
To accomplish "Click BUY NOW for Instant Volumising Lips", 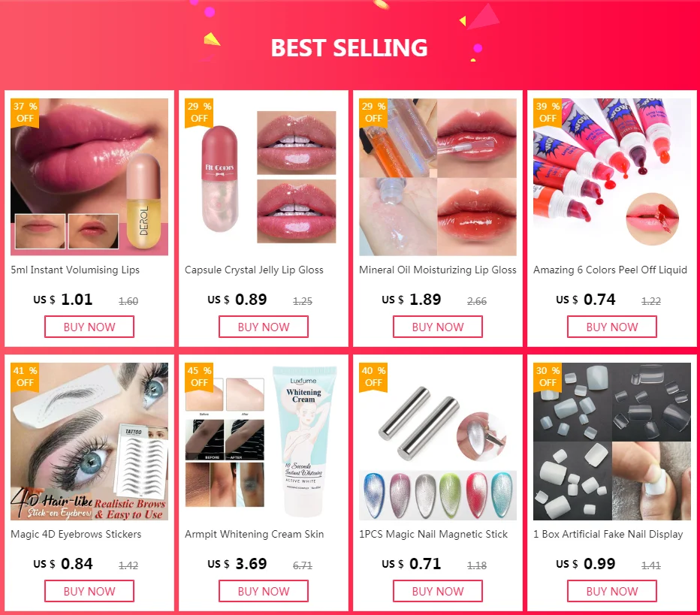I will (89, 327).
